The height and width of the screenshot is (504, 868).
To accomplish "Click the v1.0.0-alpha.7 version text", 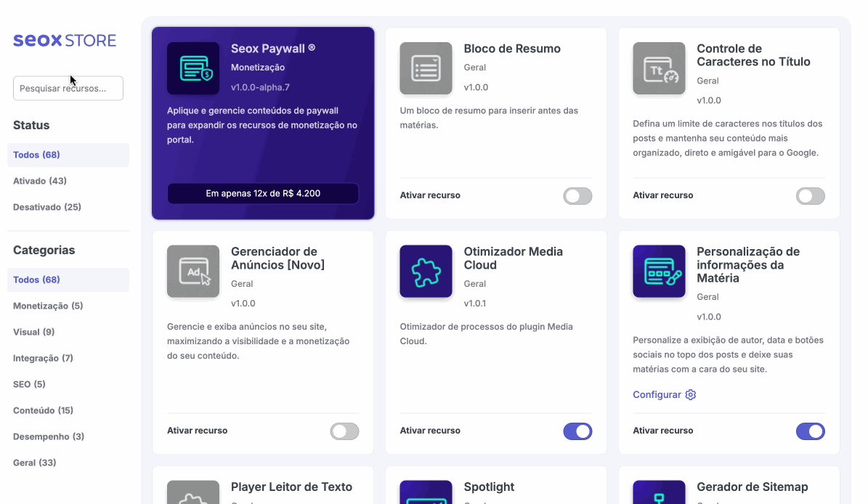I will pyautogui.click(x=260, y=87).
